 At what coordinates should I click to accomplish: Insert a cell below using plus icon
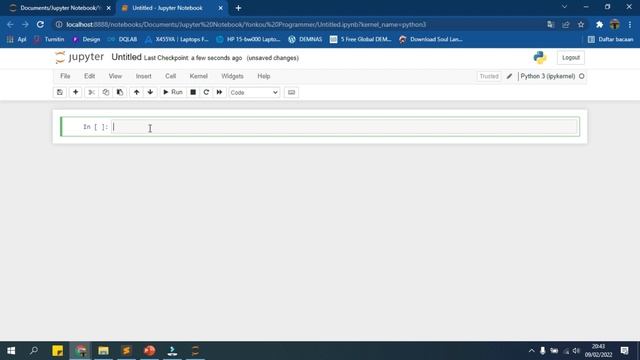click(76, 92)
